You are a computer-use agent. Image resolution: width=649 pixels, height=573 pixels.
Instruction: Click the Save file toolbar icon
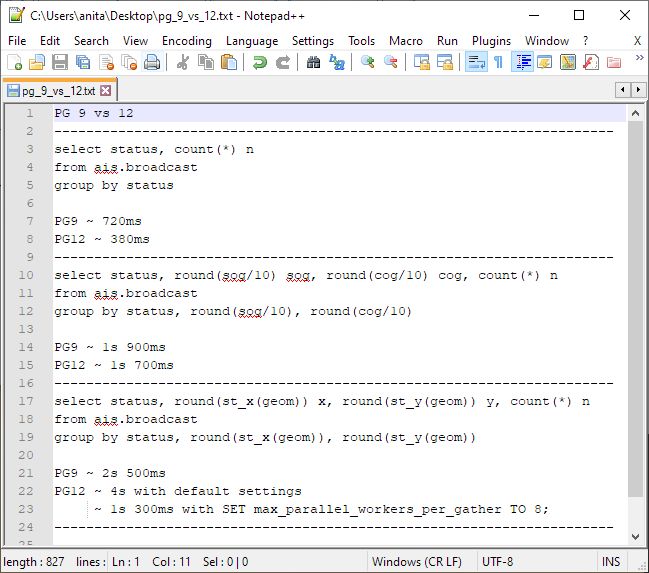[60, 62]
